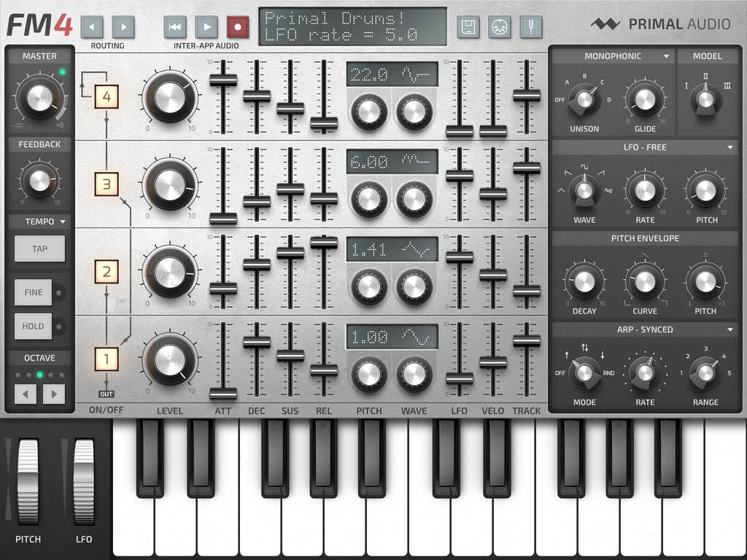Click operator 1 SUS slider handle
The height and width of the screenshot is (560, 747).
pos(290,356)
